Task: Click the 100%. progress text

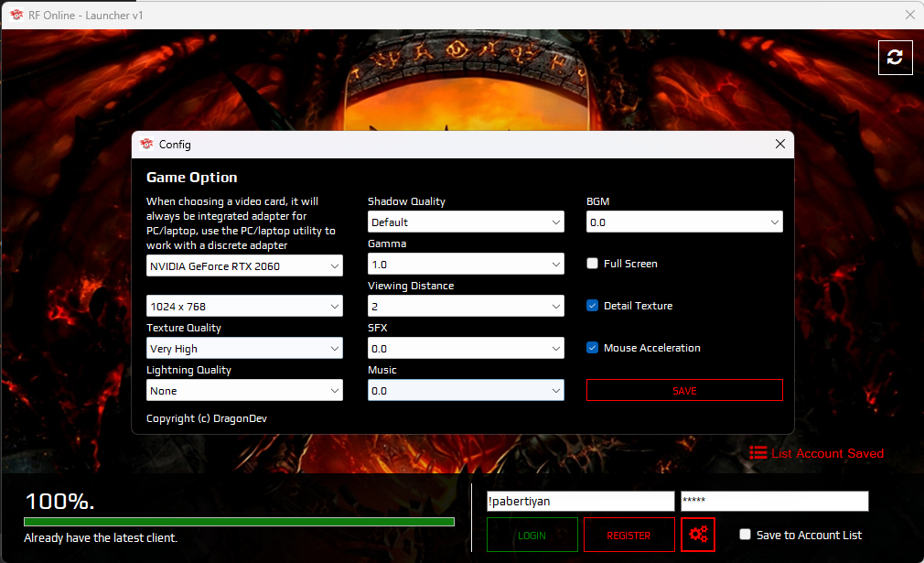Action: (59, 502)
